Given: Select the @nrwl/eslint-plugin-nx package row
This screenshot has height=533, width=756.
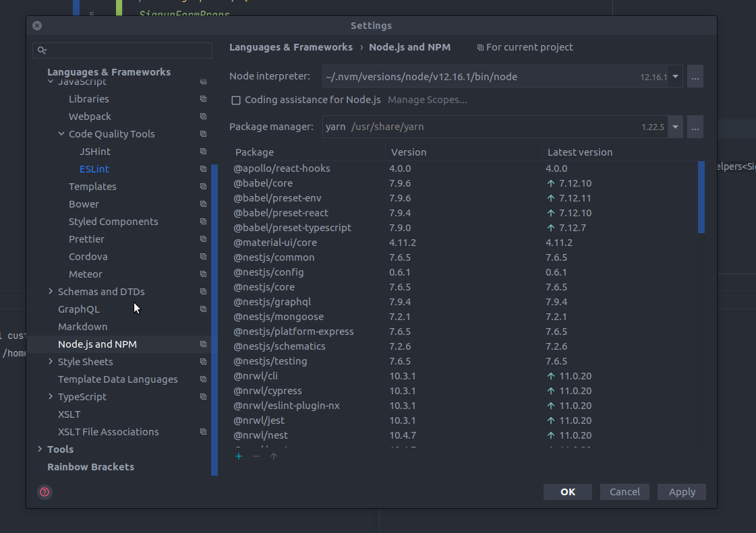Looking at the screenshot, I should pyautogui.click(x=463, y=406).
